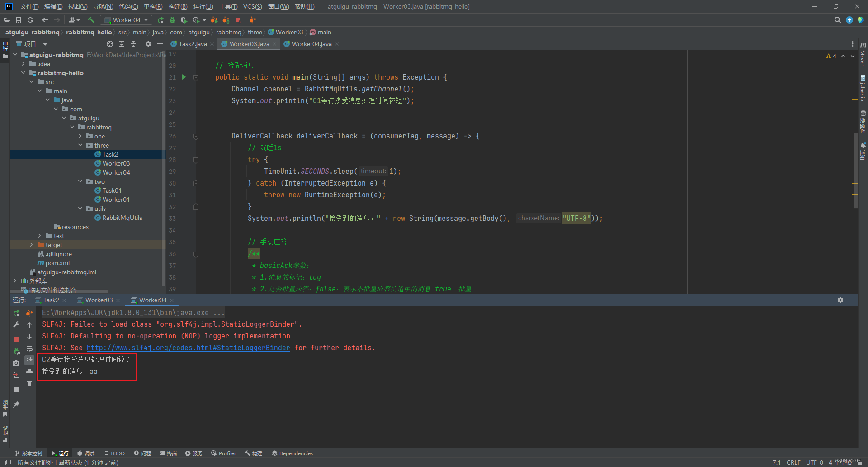This screenshot has width=868, height=467.
Task: Run Worker04 using the toolbar rerun icon
Action: coord(160,20)
